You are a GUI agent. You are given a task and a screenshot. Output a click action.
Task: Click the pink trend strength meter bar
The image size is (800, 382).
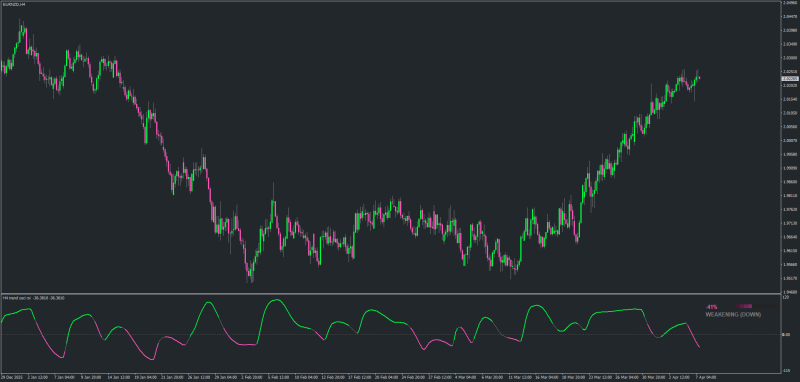[x=744, y=307]
